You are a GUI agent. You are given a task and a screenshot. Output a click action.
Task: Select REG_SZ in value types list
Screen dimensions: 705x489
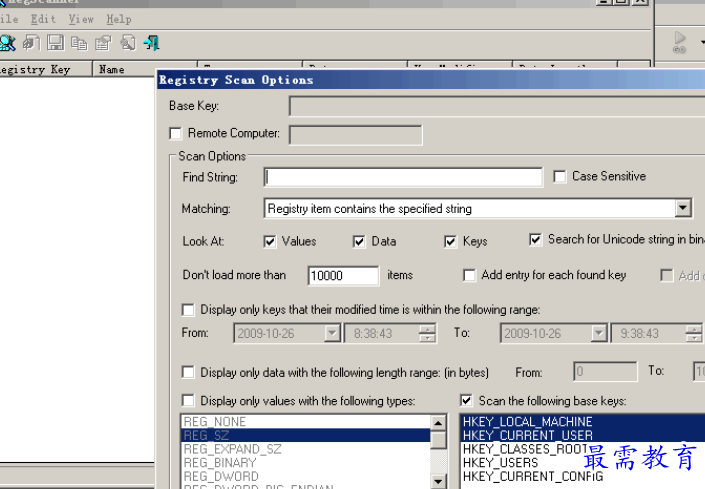306,435
